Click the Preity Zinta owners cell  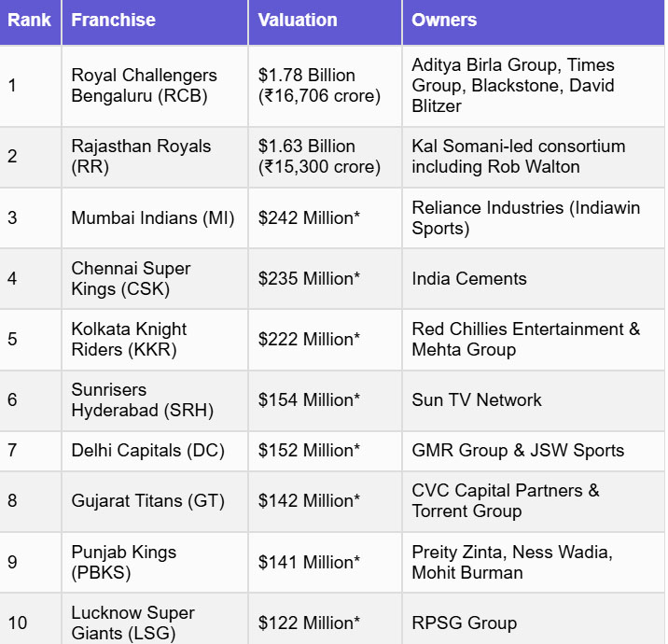(512, 562)
